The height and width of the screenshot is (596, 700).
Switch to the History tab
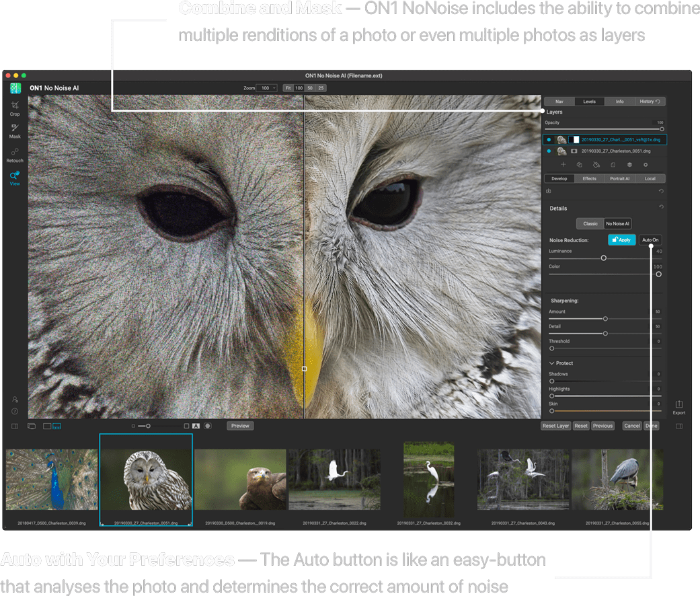[x=650, y=102]
